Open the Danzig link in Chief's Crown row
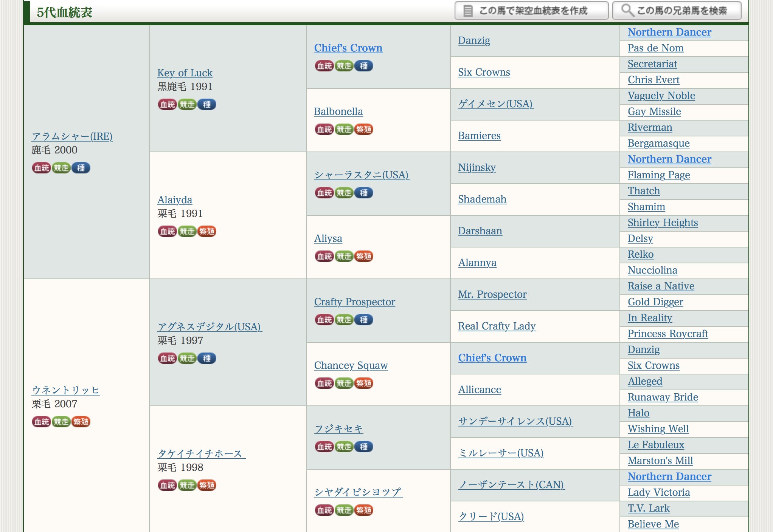 click(x=474, y=40)
